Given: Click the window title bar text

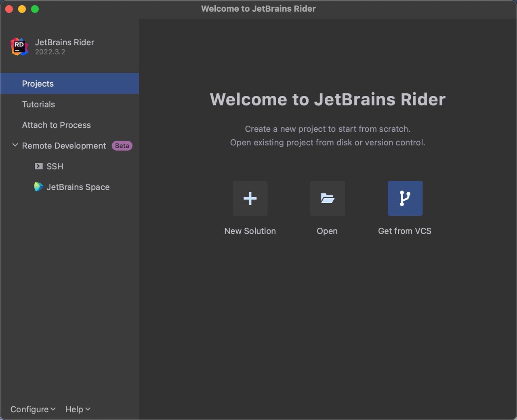Looking at the screenshot, I should 258,8.
